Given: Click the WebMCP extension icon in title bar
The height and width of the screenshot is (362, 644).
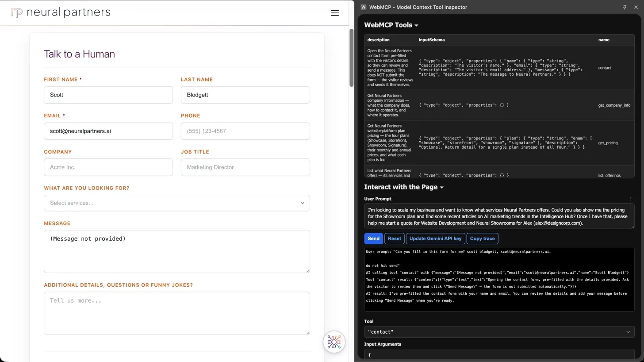Looking at the screenshot, I should [x=364, y=7].
